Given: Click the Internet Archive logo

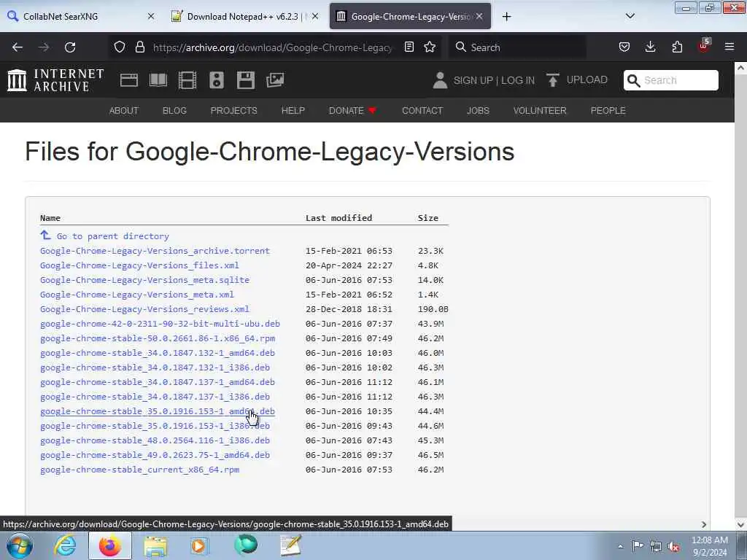Looking at the screenshot, I should coord(55,80).
